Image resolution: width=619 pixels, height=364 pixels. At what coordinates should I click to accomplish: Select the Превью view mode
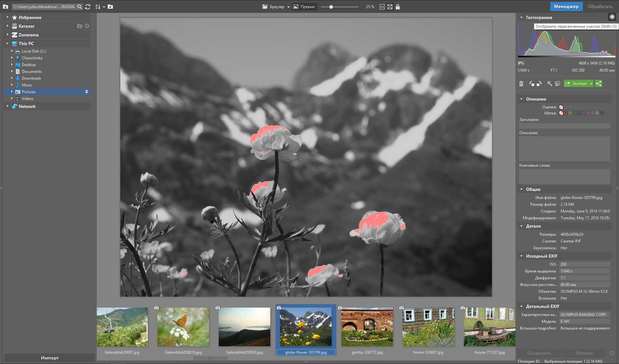click(x=304, y=7)
